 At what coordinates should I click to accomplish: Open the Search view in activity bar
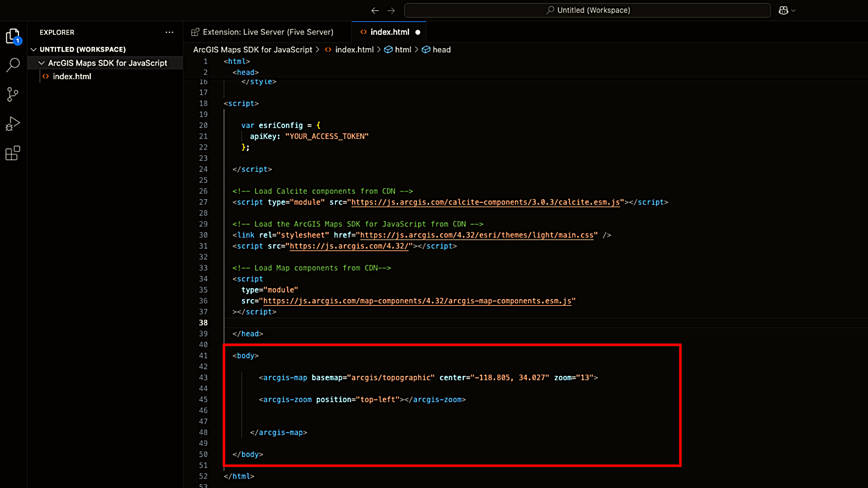(x=13, y=65)
